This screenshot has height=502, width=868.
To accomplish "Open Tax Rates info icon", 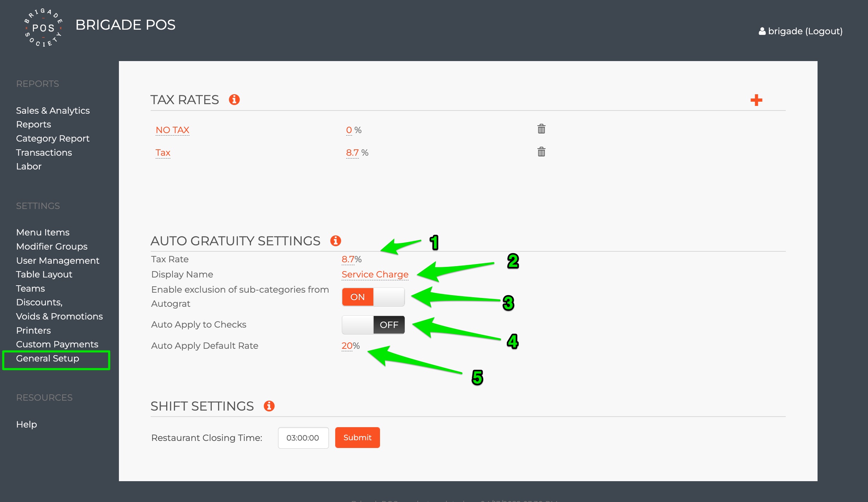I will tap(234, 100).
